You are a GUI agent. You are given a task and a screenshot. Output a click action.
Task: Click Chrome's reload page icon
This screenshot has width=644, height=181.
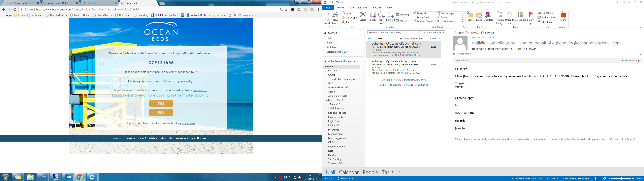[x=15, y=9]
